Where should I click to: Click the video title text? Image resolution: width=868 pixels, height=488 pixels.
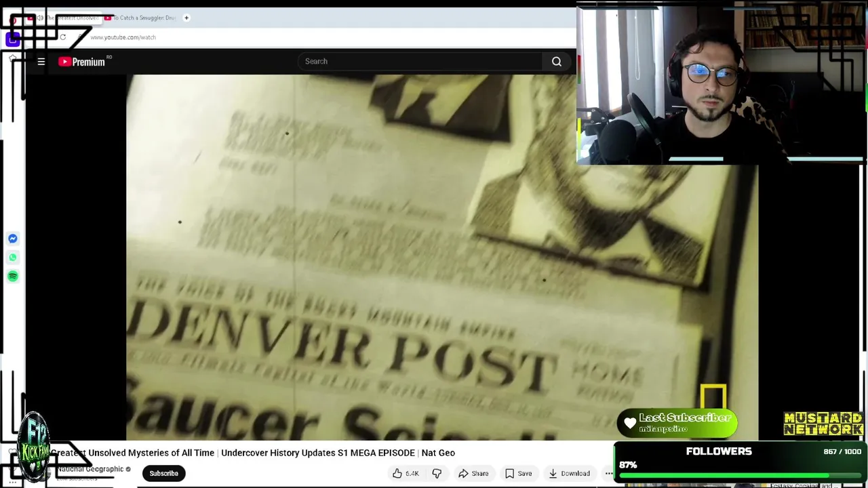coord(252,453)
